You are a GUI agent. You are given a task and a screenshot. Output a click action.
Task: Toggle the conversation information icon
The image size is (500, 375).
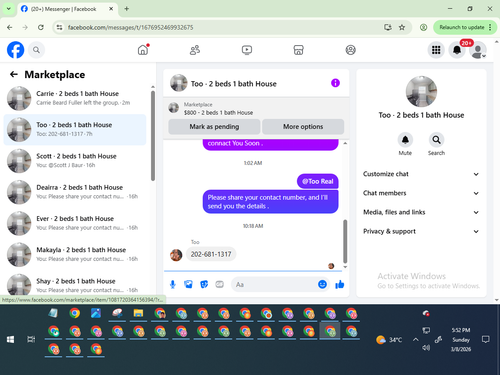[335, 83]
